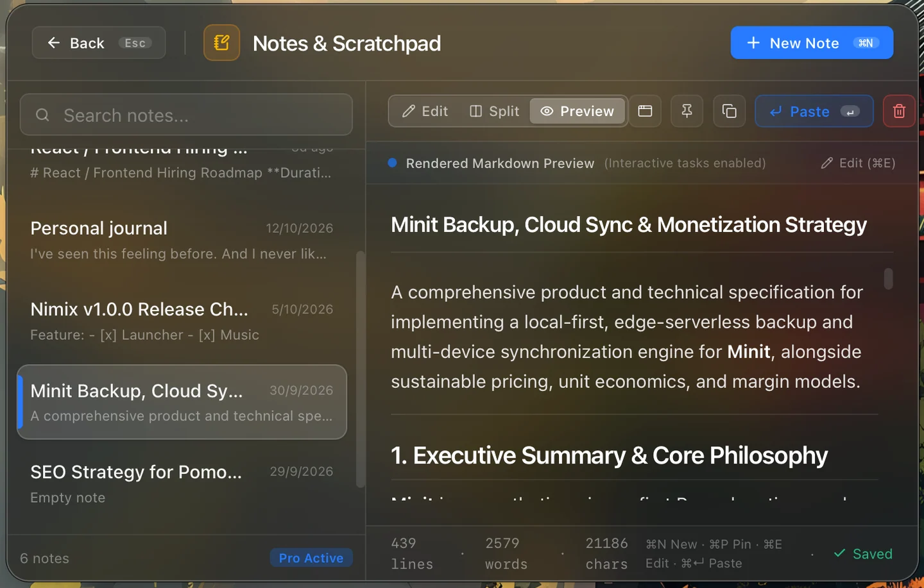Open the Personal journal note

pos(182,240)
